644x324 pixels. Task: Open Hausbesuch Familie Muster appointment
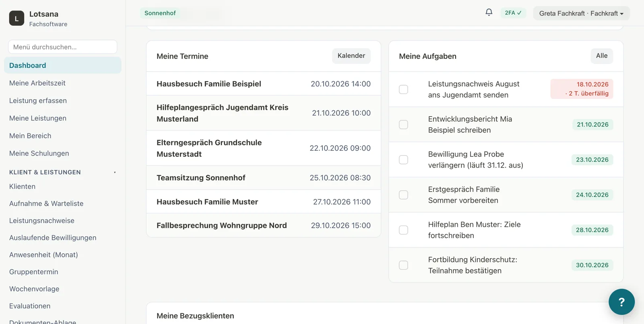[264, 202]
